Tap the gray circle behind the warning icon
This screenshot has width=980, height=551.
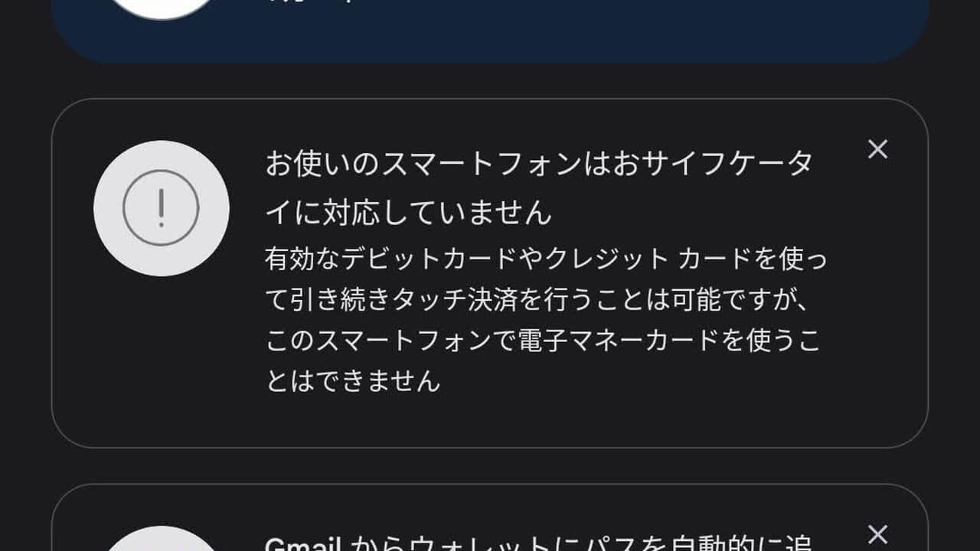click(161, 208)
